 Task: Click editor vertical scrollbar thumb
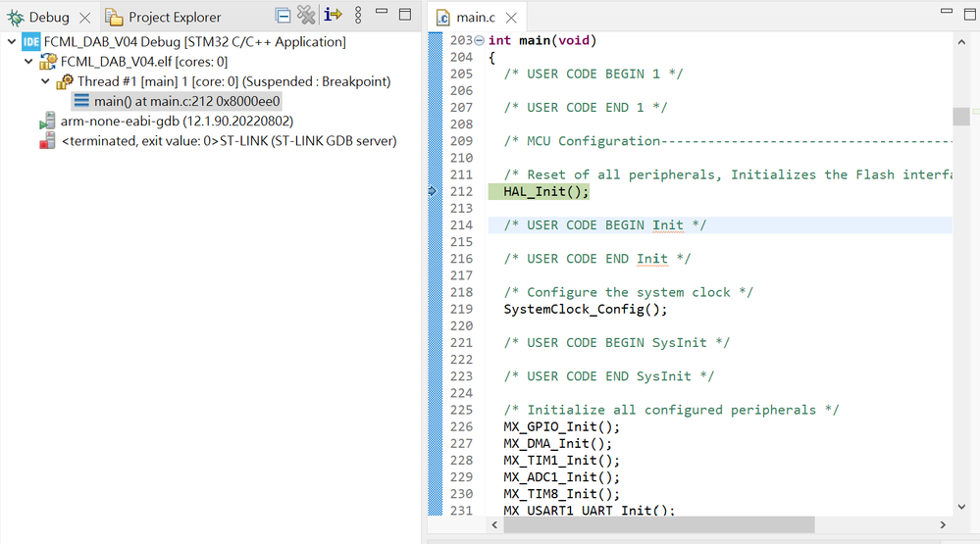[x=961, y=117]
